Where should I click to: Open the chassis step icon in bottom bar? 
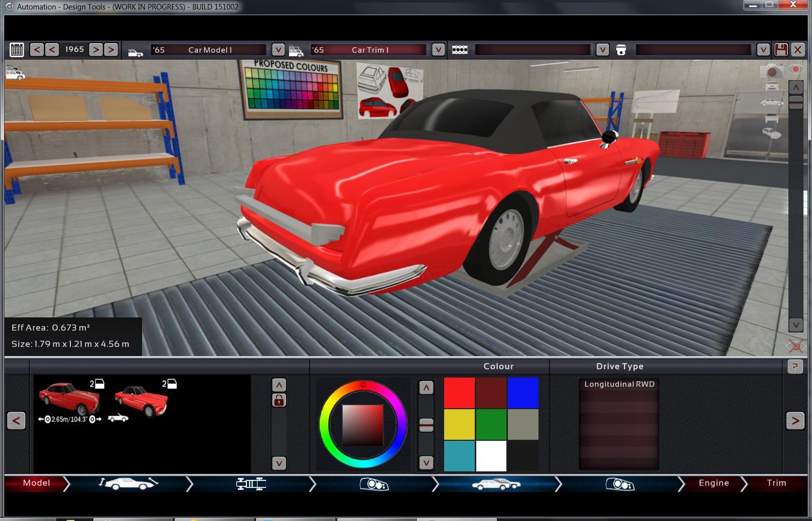click(x=251, y=484)
